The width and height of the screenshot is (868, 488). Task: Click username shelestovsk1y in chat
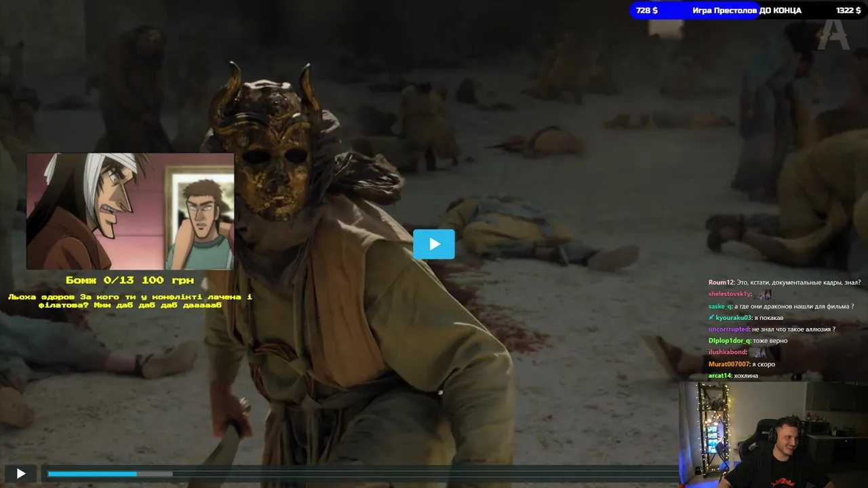pyautogui.click(x=730, y=294)
